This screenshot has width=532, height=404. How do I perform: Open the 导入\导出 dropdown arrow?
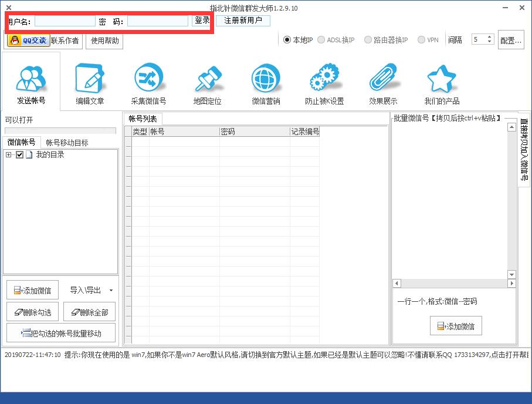(x=111, y=291)
